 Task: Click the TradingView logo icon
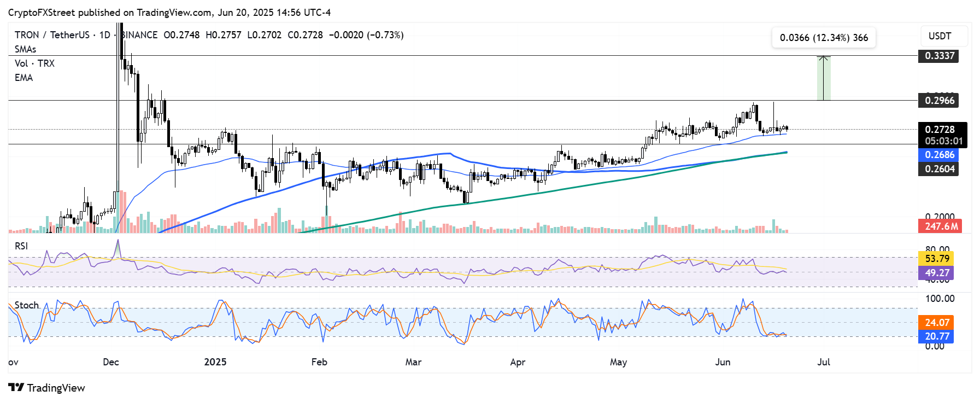16,388
